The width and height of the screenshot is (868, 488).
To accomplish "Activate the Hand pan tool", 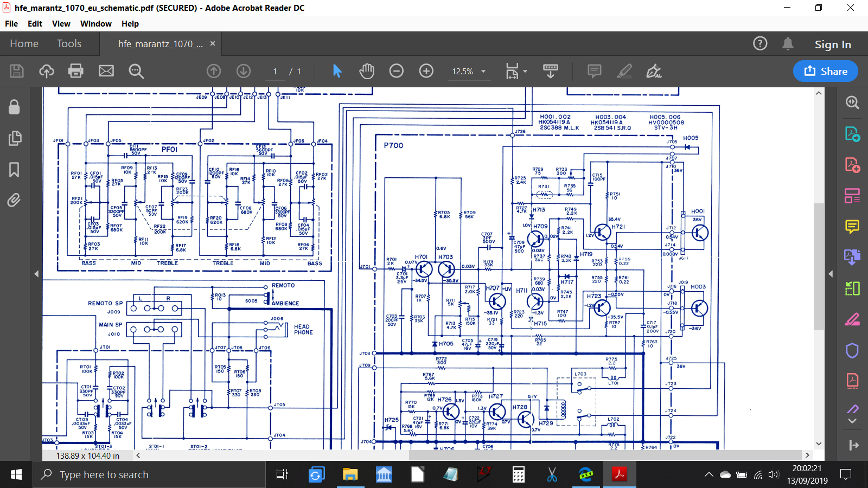I will coord(367,71).
